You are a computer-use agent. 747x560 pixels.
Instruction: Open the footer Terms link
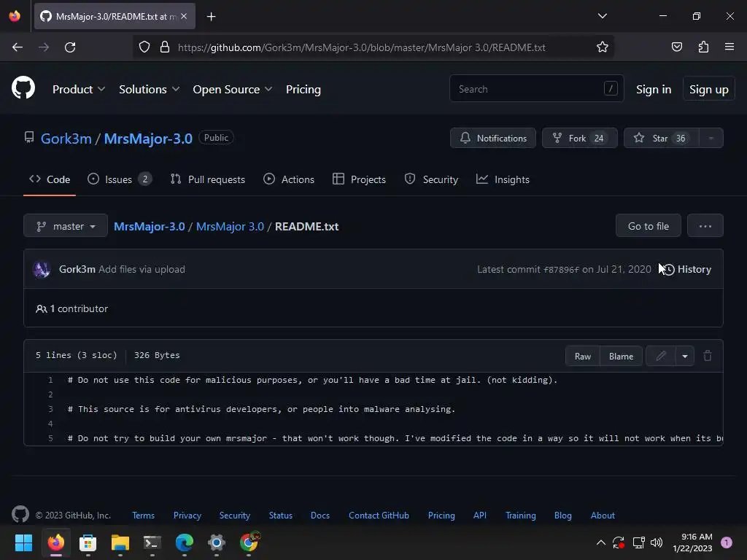click(x=144, y=516)
